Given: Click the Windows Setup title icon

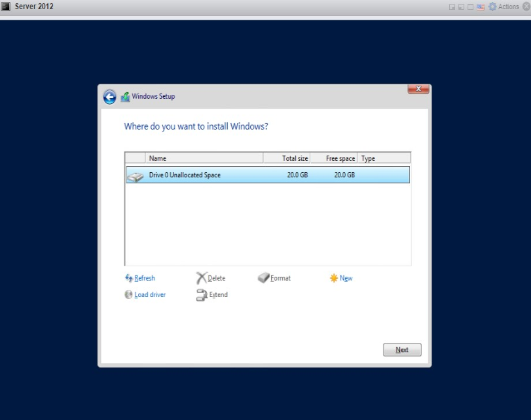Looking at the screenshot, I should 125,97.
